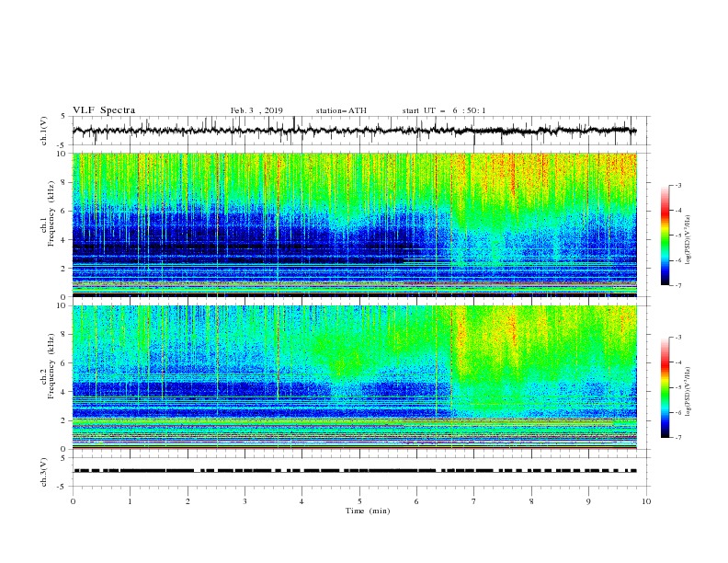Click the ch.3 black pulse trace

(x=354, y=471)
